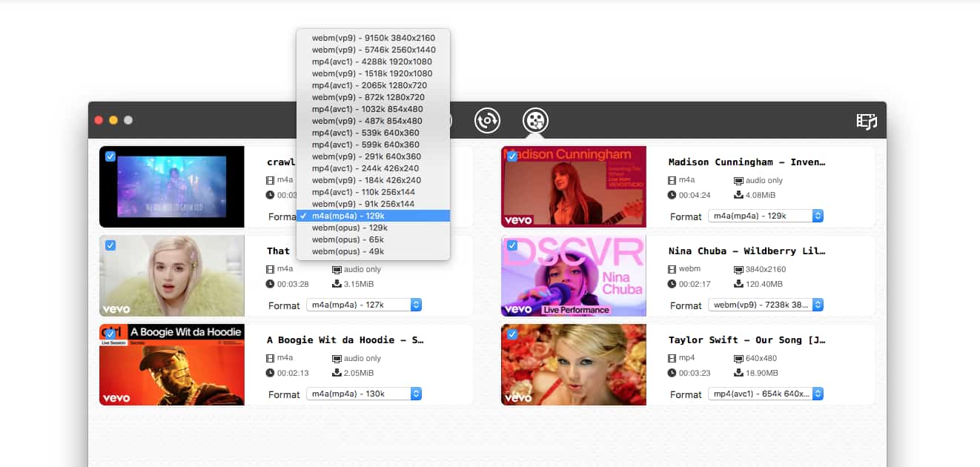The width and height of the screenshot is (980, 467).
Task: Click the Taylor Swift roses thumbnail
Action: click(x=574, y=365)
